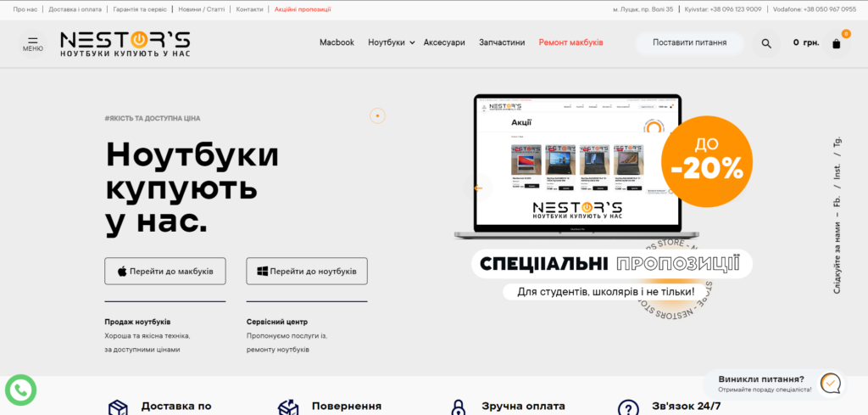Click the laptop promo banner image
Screen dimensions: 868x415
[x=576, y=166]
